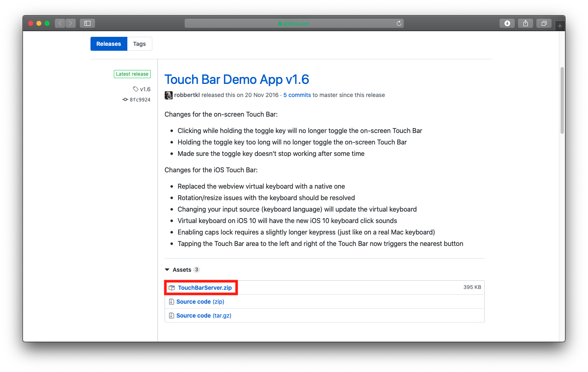This screenshot has width=588, height=372.
Task: Show all tabs overview in Safari
Action: click(x=544, y=23)
